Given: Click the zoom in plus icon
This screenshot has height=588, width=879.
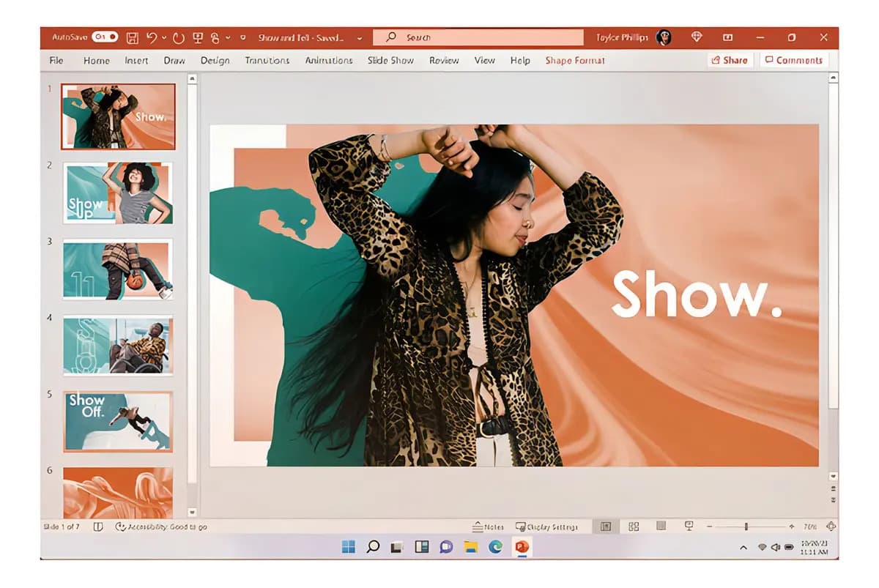Looking at the screenshot, I should [x=792, y=526].
